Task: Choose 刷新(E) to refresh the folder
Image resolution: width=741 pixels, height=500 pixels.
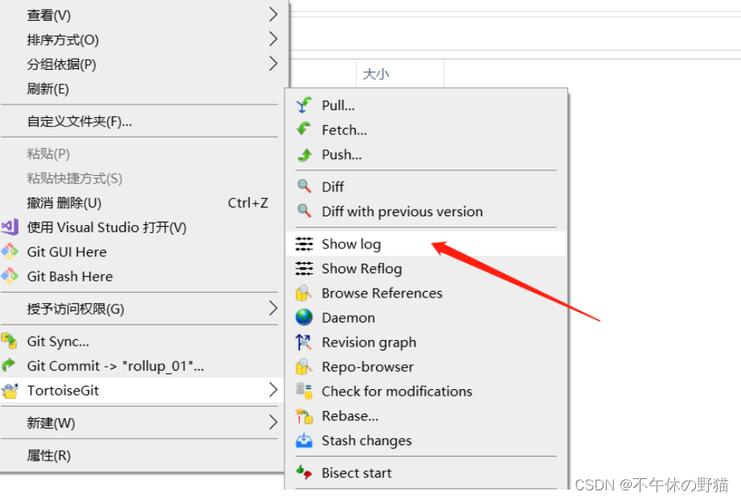Action: (x=142, y=88)
